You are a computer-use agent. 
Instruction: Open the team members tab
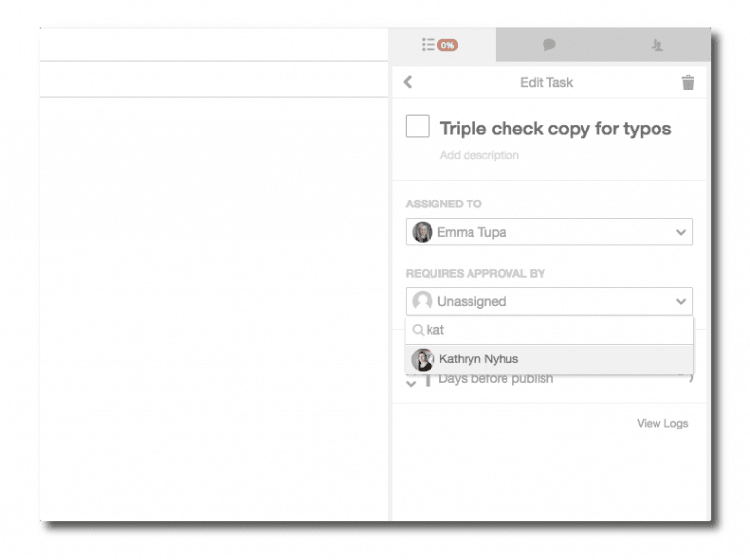656,45
